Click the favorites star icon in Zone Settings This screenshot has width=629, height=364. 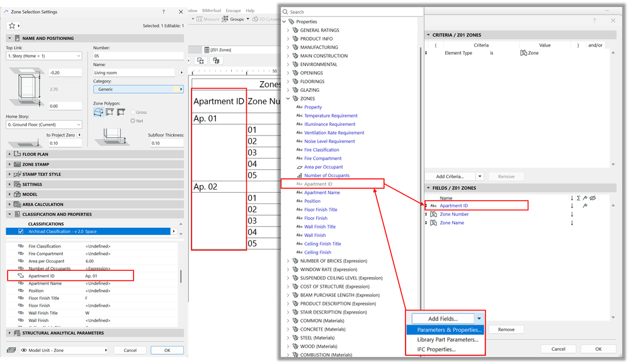coord(12,26)
